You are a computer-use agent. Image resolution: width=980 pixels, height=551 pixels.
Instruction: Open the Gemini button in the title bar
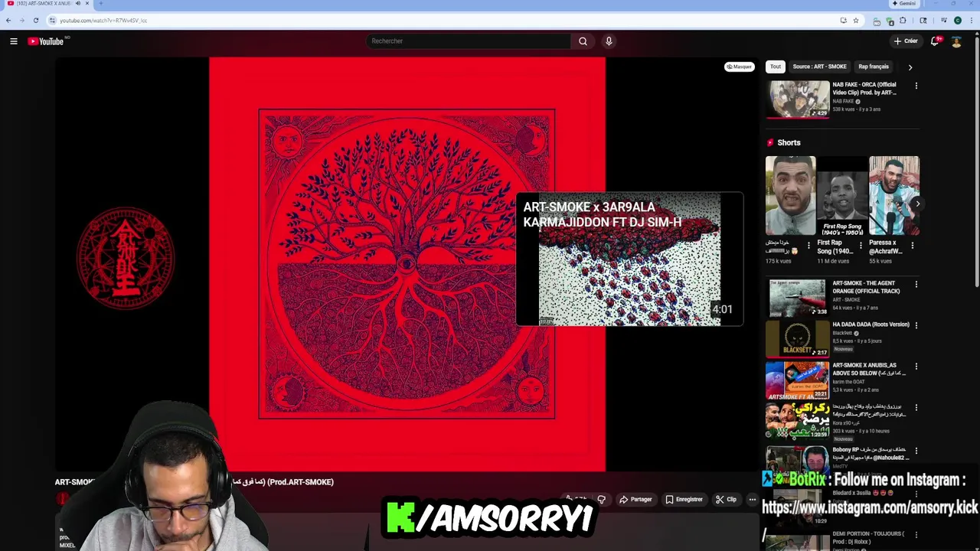[903, 4]
